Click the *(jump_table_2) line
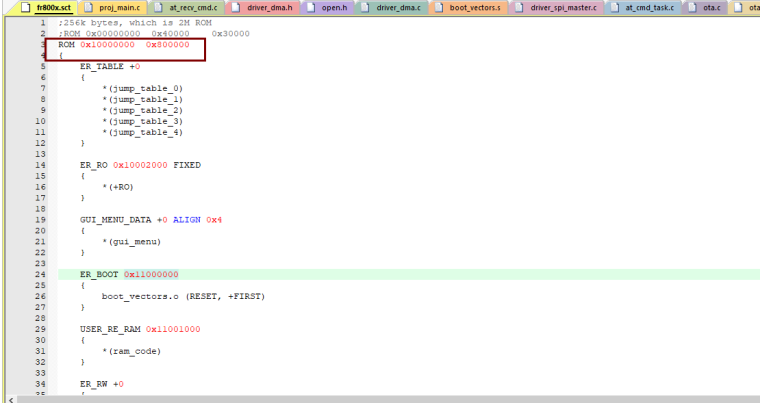 pos(142,111)
